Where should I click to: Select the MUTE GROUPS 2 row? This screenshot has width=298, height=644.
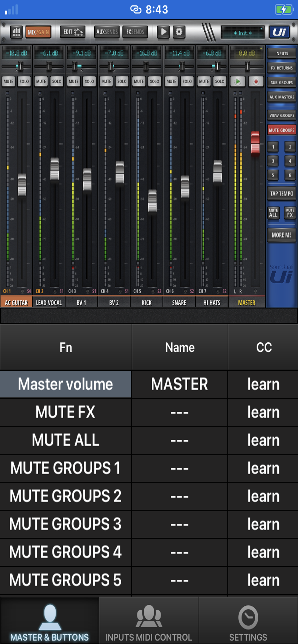point(66,496)
